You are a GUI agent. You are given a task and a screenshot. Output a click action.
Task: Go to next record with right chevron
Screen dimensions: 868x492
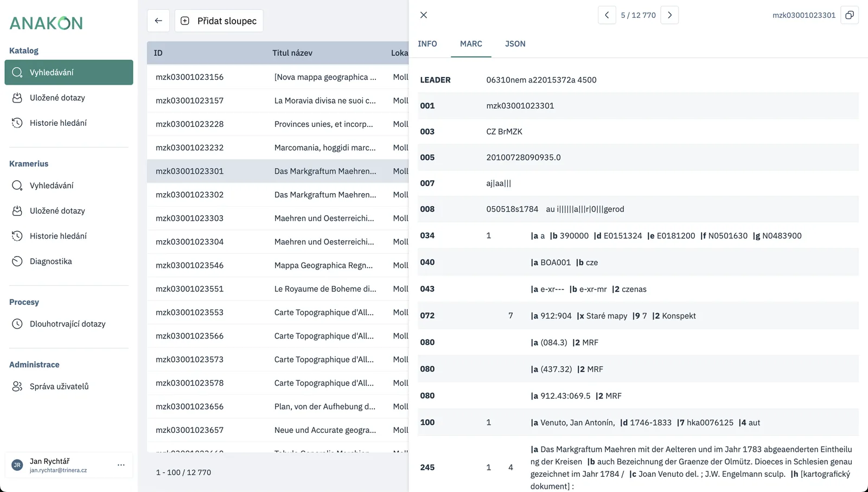click(669, 15)
